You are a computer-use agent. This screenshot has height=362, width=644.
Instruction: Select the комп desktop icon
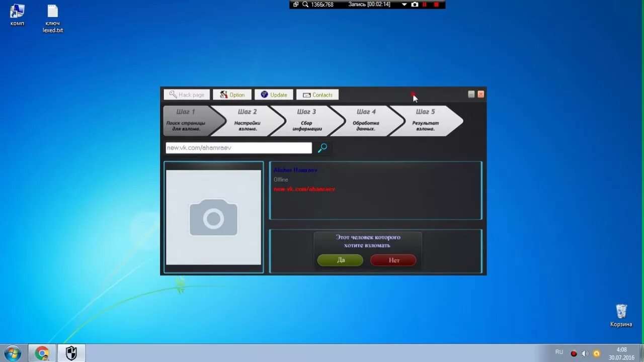pos(17,15)
